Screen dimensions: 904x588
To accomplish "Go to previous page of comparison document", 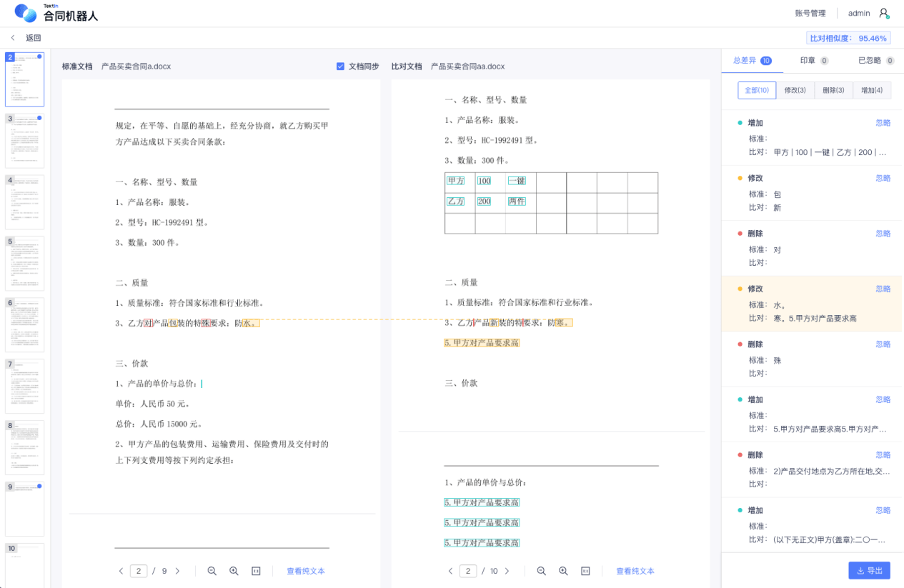I will pos(450,571).
